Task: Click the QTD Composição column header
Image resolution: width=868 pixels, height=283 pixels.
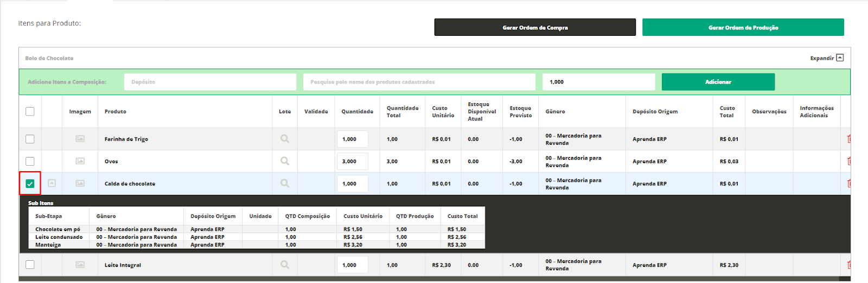Action: tap(308, 216)
